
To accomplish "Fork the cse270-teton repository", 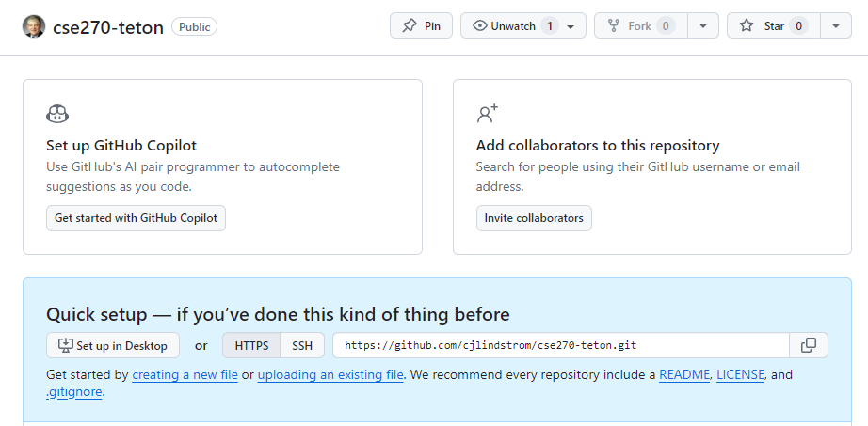I will point(640,26).
